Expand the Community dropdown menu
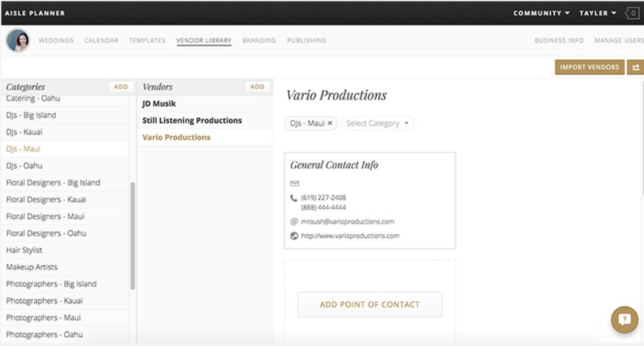This screenshot has width=644, height=346. click(x=541, y=13)
